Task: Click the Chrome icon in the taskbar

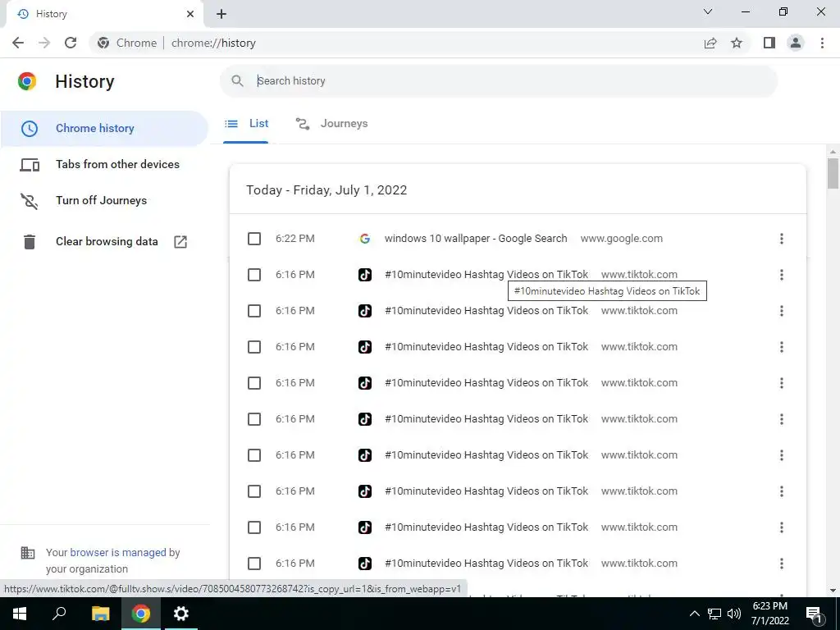Action: point(141,614)
